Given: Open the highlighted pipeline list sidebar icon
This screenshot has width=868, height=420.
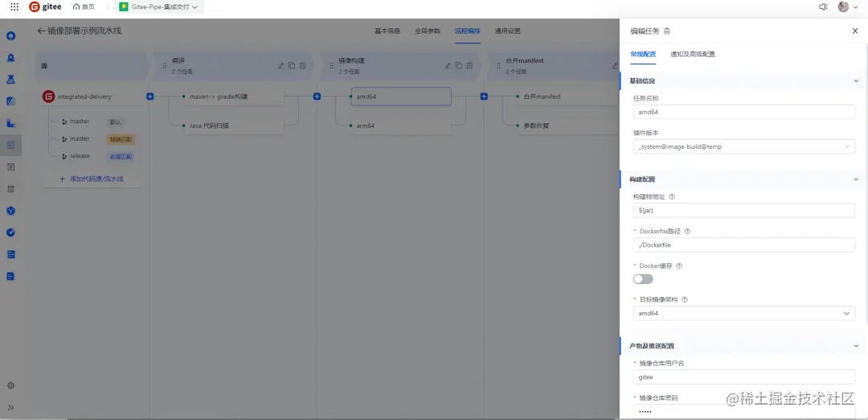Looking at the screenshot, I should tap(10, 145).
